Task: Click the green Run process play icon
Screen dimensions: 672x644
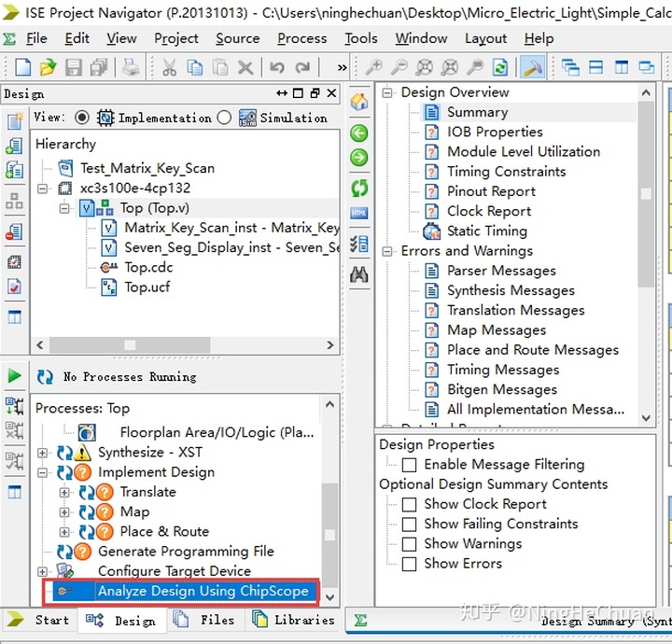Action: click(14, 376)
